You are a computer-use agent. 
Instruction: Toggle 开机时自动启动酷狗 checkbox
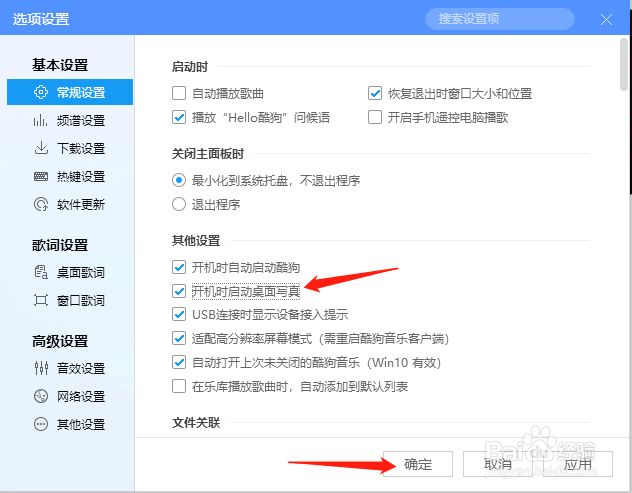tap(179, 267)
